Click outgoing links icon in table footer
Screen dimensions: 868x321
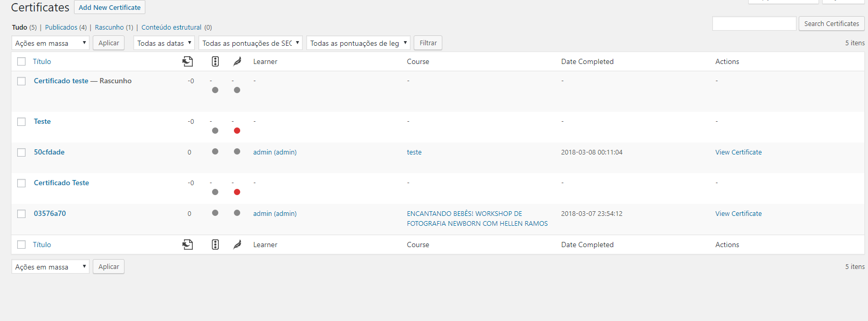[188, 245]
